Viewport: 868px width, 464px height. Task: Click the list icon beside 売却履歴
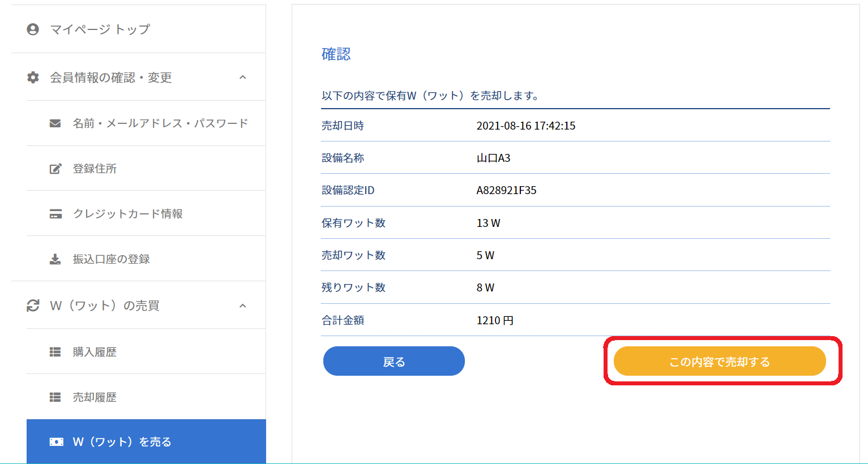55,397
